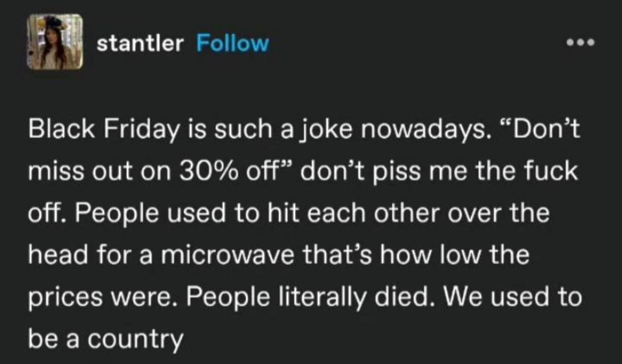
Task: Click the phrase 'how low the'
Action: (x=454, y=255)
